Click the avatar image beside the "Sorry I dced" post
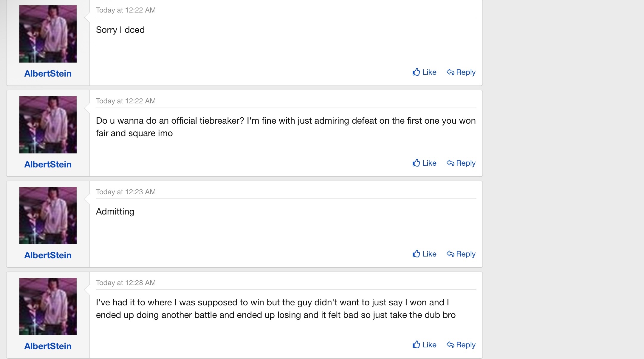This screenshot has height=359, width=644. click(x=48, y=34)
